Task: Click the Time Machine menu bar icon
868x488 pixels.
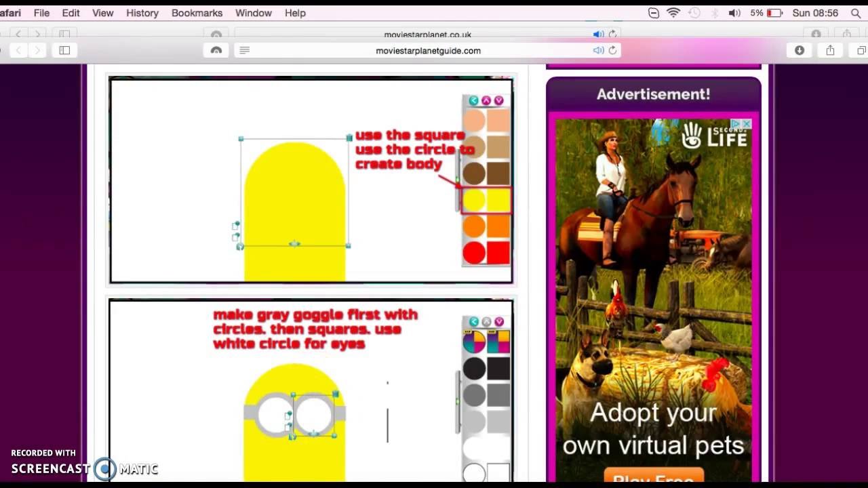Action: [x=694, y=13]
